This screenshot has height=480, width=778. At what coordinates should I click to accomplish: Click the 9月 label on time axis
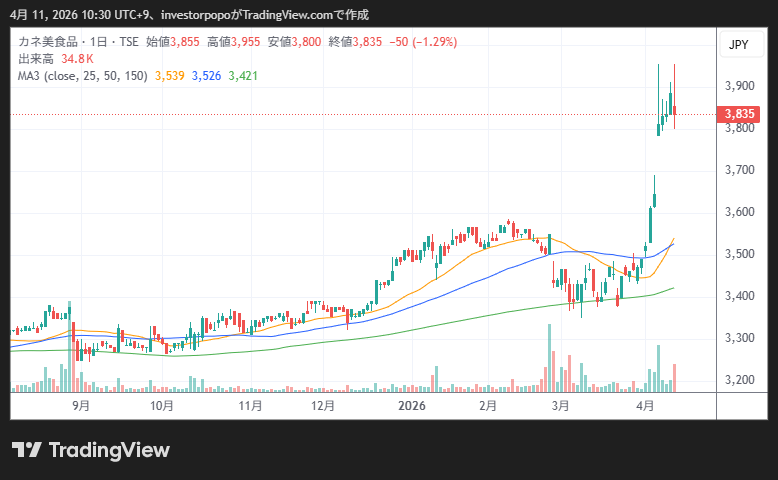[x=81, y=406]
